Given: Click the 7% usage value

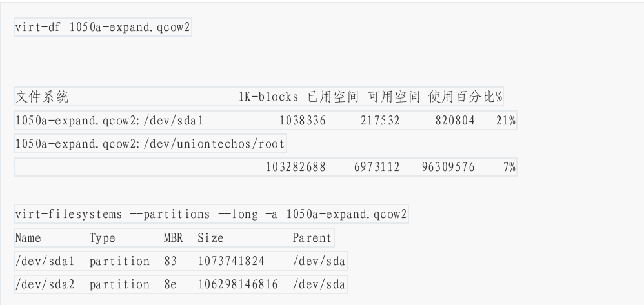Looking at the screenshot, I should click(509, 167).
